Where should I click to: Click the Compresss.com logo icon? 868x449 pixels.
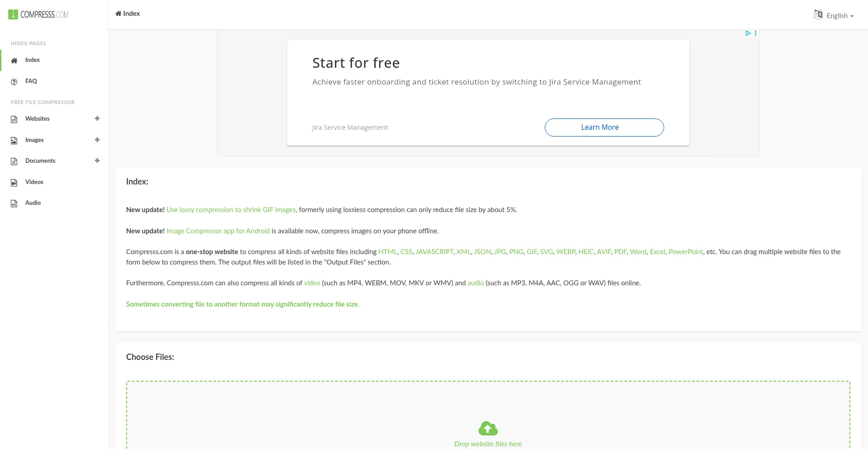tap(13, 14)
